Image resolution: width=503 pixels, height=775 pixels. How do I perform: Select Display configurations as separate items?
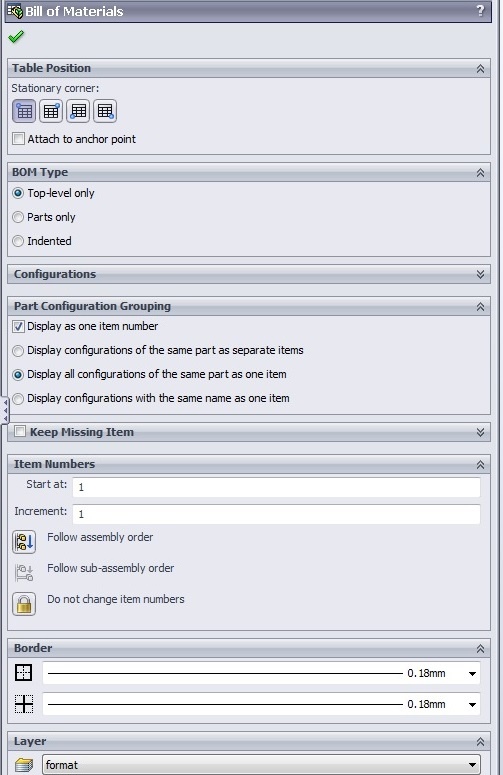tap(18, 350)
